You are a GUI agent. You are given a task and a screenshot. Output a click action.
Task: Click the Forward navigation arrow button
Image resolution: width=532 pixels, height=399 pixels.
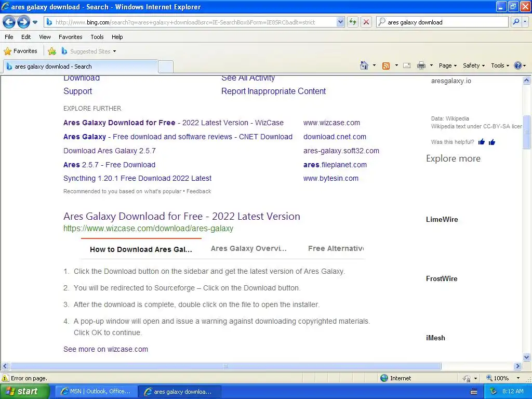(23, 22)
